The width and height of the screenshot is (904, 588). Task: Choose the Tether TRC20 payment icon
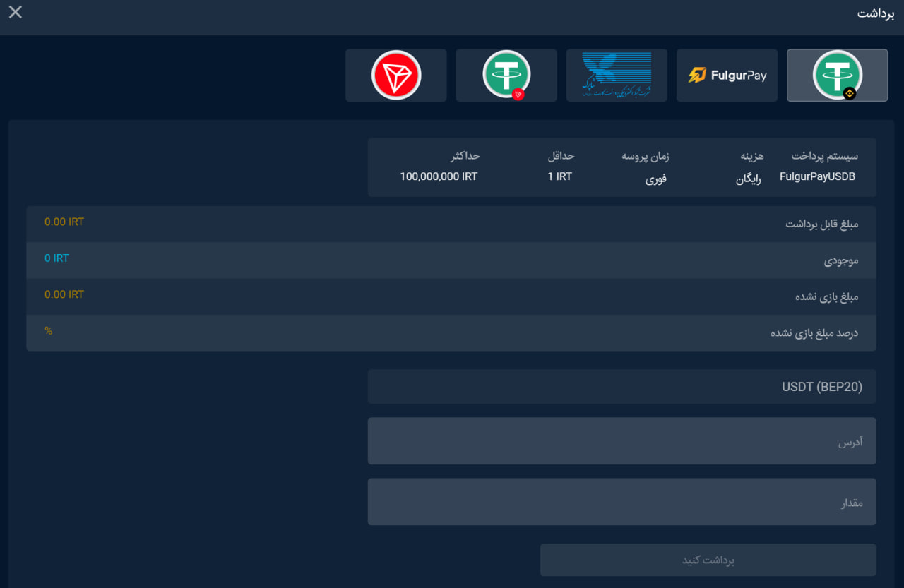click(506, 75)
